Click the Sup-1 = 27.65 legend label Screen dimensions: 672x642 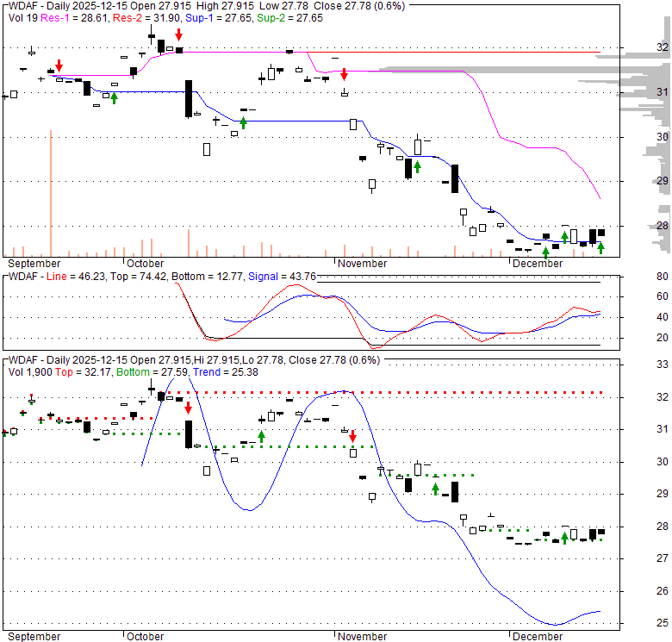[203, 16]
